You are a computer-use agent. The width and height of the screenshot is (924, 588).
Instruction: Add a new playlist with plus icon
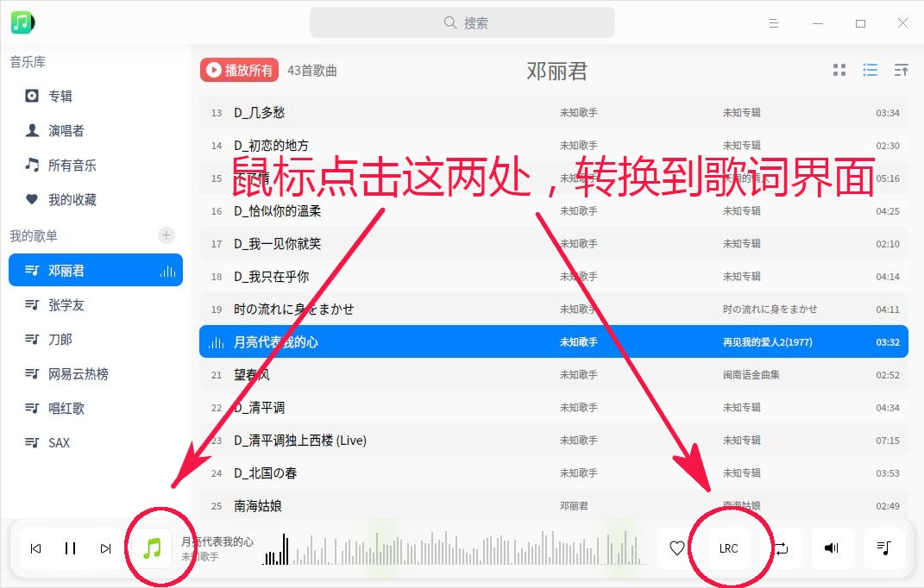(x=167, y=235)
